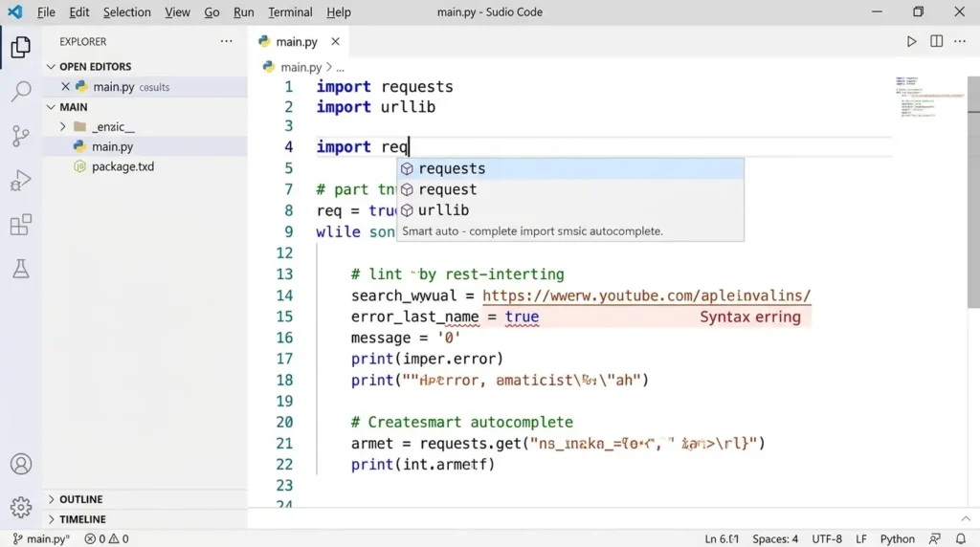Select main.py in Open Editors
The image size is (980, 547).
point(145,86)
